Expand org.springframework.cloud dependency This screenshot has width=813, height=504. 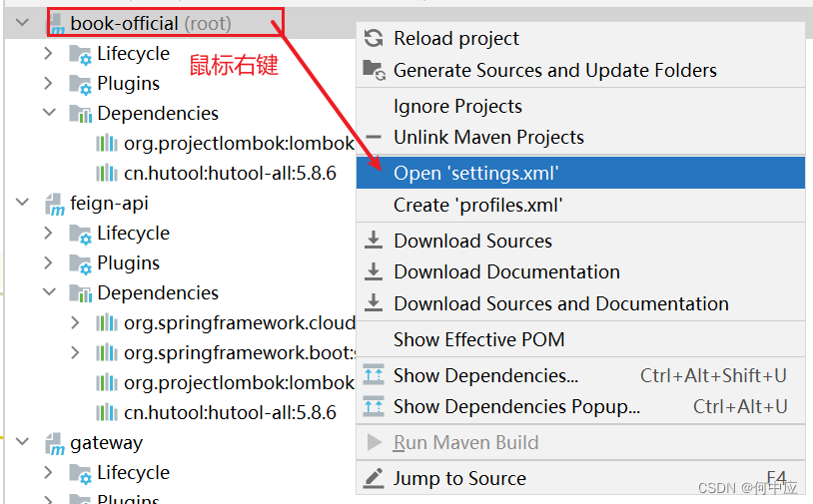[75, 322]
